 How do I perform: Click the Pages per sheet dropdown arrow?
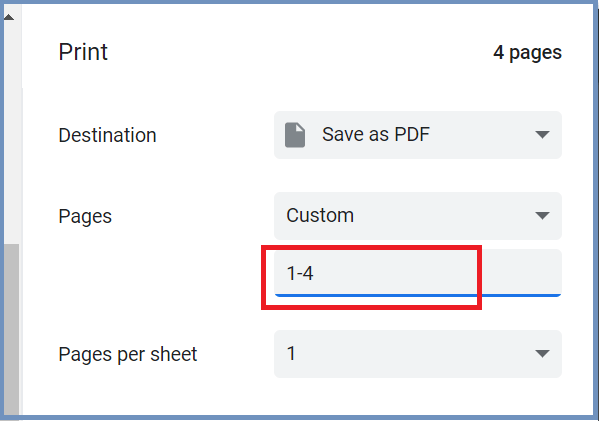coord(542,354)
